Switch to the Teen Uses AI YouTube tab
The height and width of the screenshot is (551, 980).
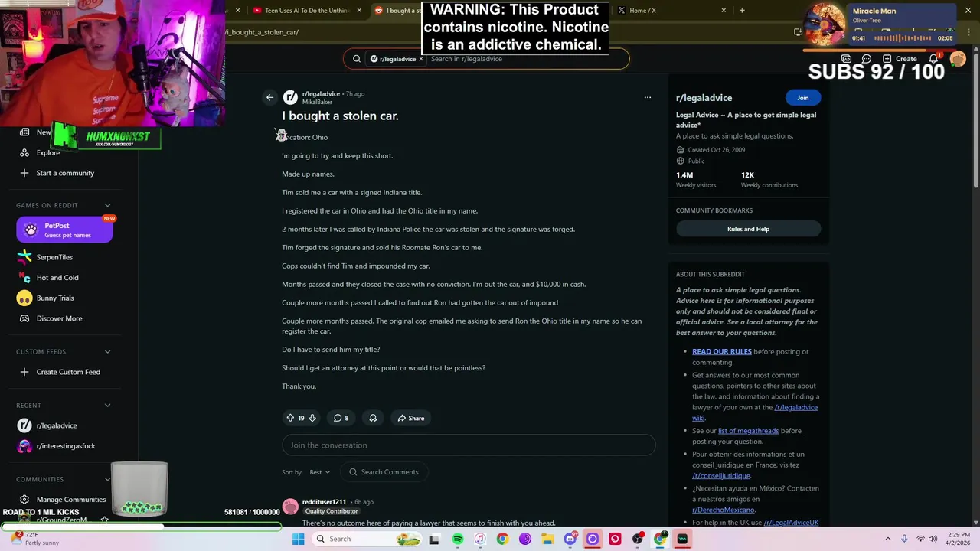(302, 11)
